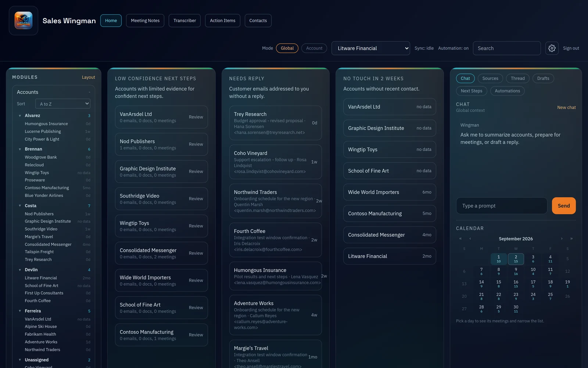Go to previous month in calendar
Screen dimensions: 588x368
[x=470, y=238]
